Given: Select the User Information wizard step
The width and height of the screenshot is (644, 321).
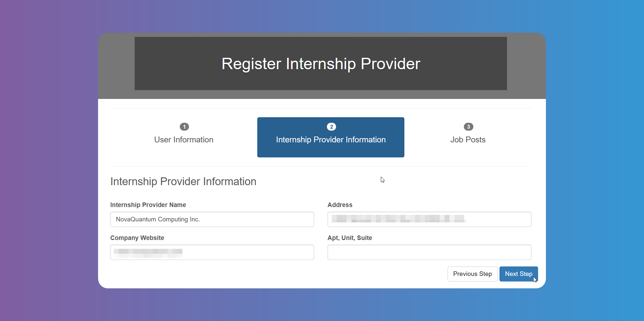Looking at the screenshot, I should tap(184, 139).
